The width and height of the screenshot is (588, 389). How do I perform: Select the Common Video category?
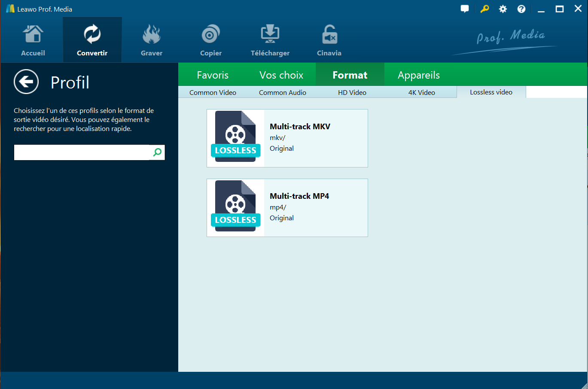(x=213, y=92)
